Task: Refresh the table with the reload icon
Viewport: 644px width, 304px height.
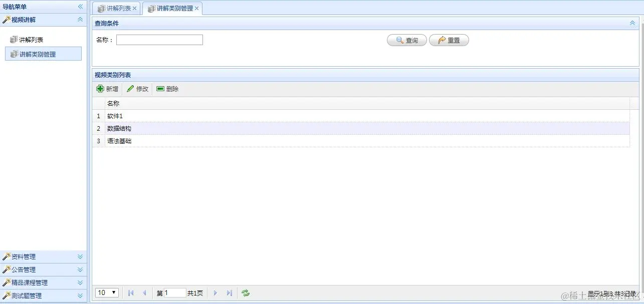Action: point(246,293)
